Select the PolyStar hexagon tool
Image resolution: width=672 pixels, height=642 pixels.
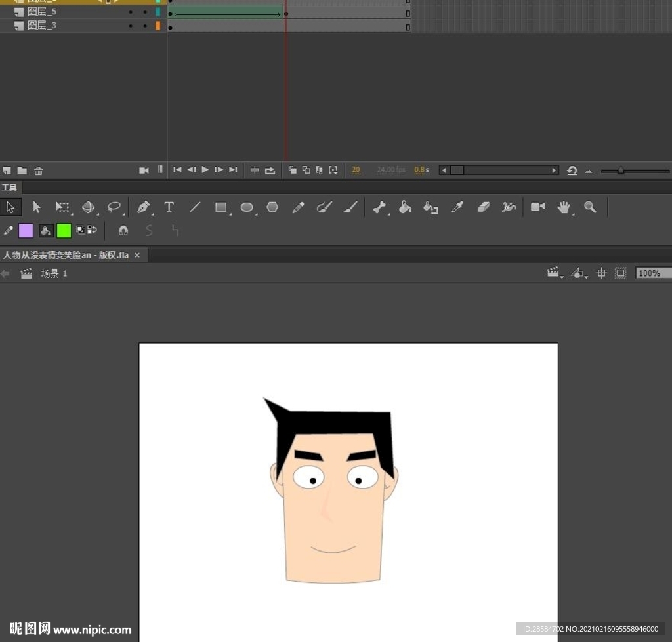[272, 207]
